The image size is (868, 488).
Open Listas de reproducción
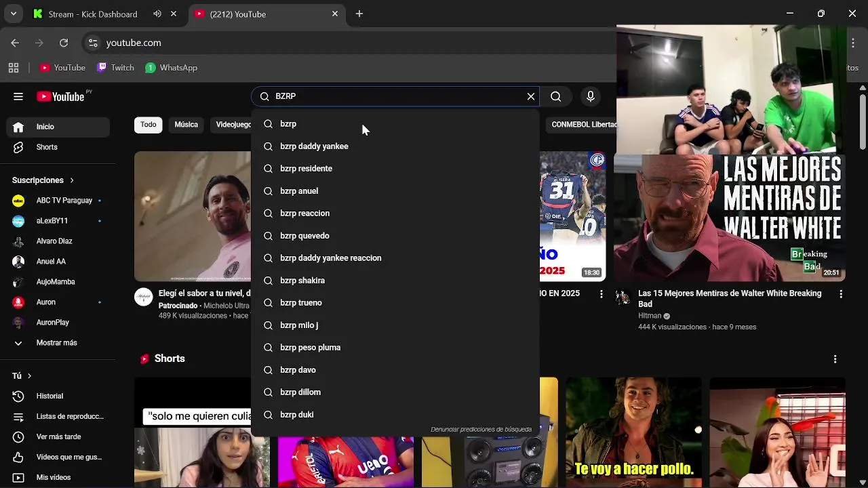coord(58,416)
